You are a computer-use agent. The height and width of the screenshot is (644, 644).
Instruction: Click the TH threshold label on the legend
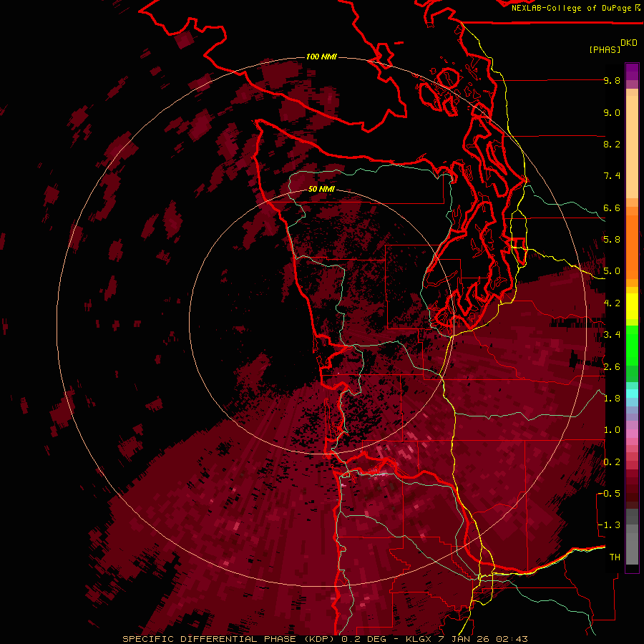pos(615,557)
